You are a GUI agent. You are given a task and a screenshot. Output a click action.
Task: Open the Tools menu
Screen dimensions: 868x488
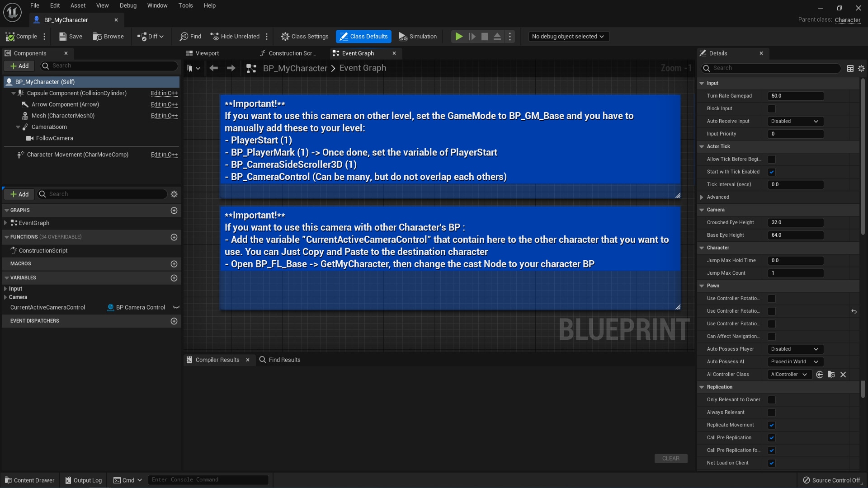[185, 5]
